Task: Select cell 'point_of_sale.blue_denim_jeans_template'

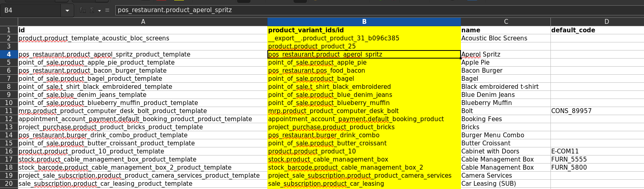Action: (143, 94)
